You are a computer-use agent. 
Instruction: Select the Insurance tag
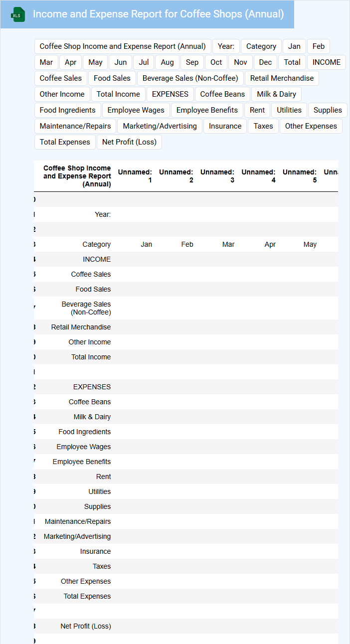coord(225,126)
